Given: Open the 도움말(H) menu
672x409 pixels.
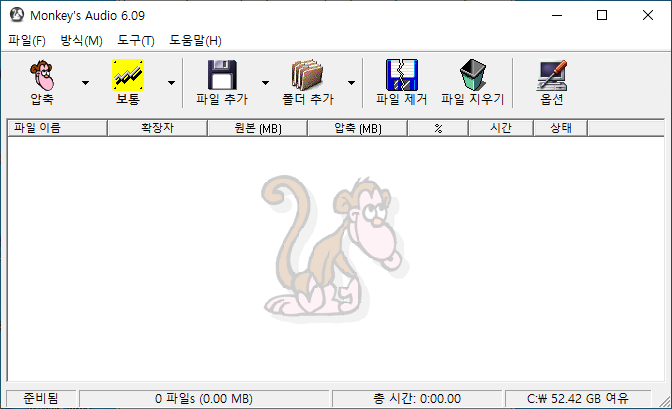Looking at the screenshot, I should tap(195, 40).
